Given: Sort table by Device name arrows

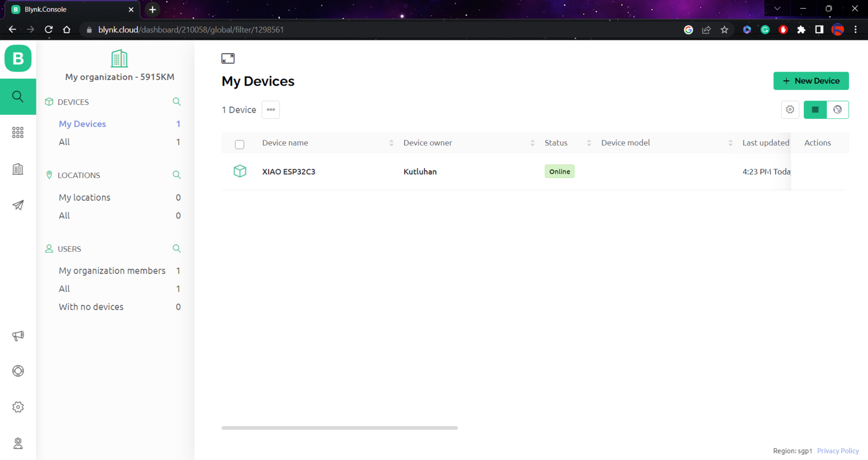Looking at the screenshot, I should tap(391, 143).
